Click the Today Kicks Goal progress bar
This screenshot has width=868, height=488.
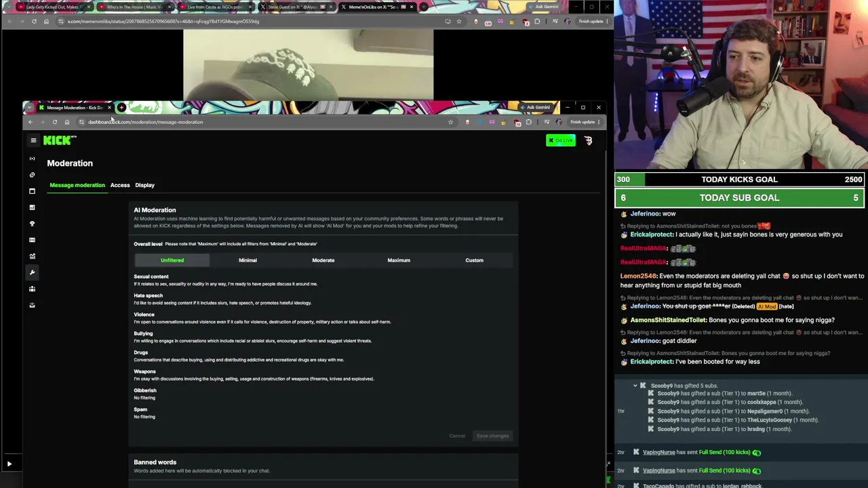(x=740, y=180)
